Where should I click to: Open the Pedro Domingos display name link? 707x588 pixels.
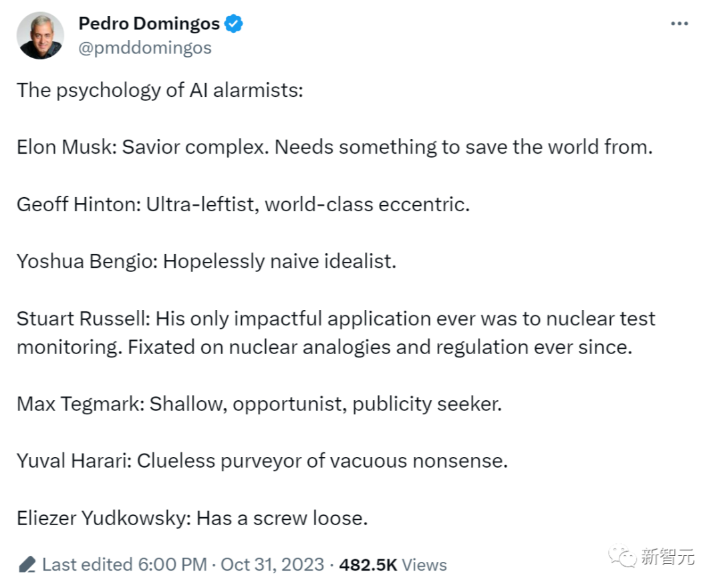coord(148,24)
